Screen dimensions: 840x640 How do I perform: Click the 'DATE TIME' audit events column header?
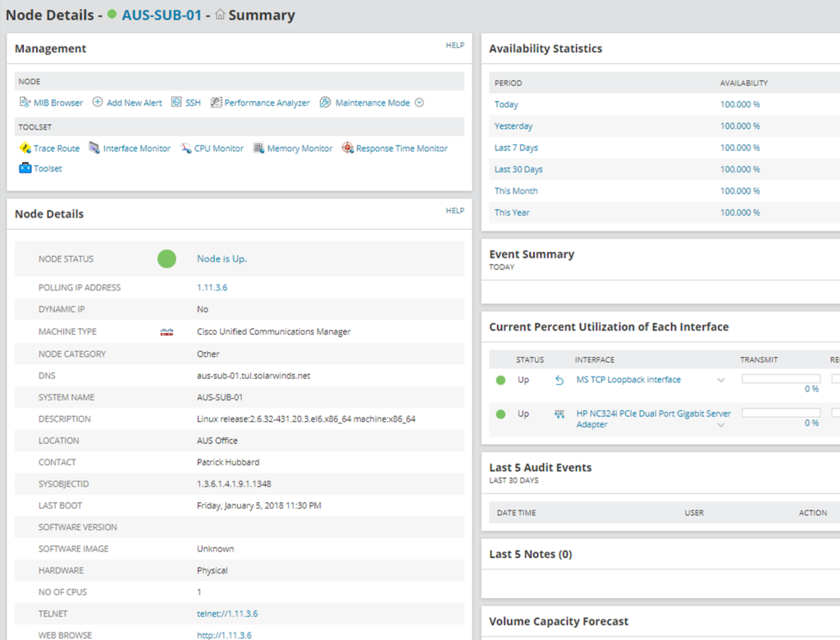tap(516, 513)
